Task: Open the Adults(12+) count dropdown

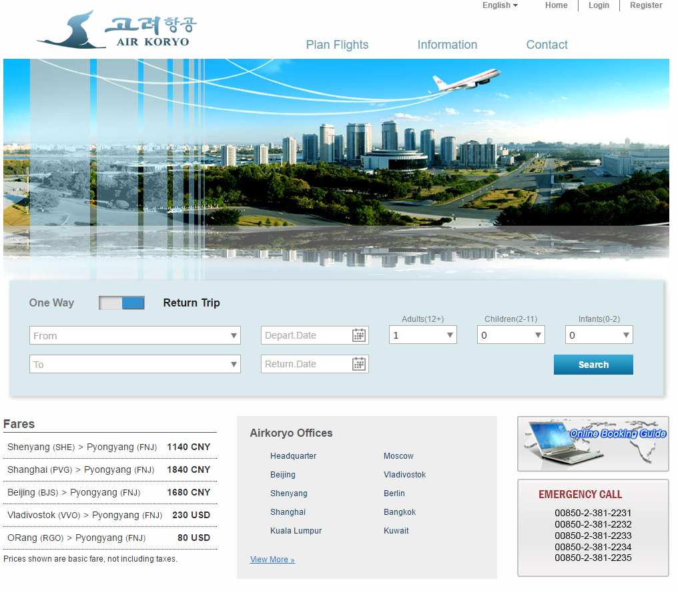Action: point(423,335)
